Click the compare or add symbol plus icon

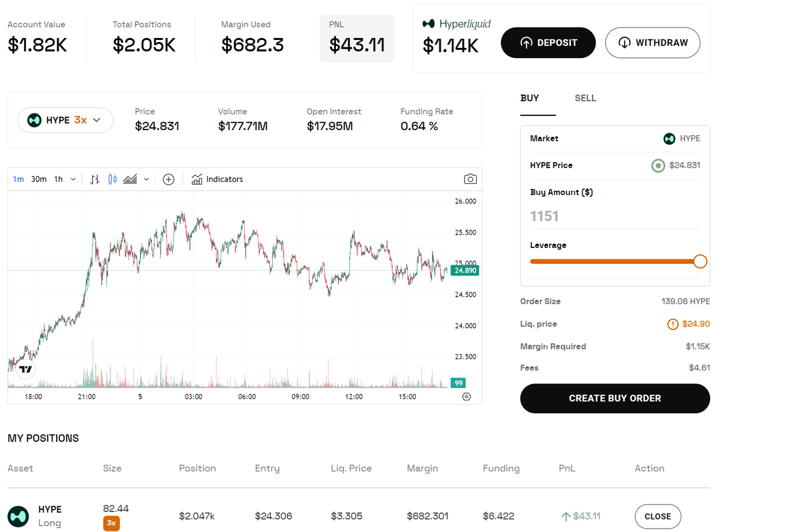(169, 179)
